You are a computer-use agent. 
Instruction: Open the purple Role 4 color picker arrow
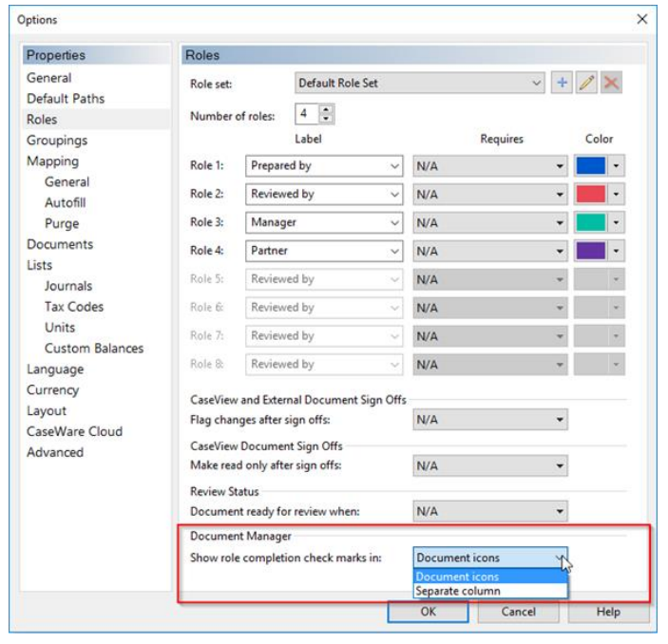[617, 251]
